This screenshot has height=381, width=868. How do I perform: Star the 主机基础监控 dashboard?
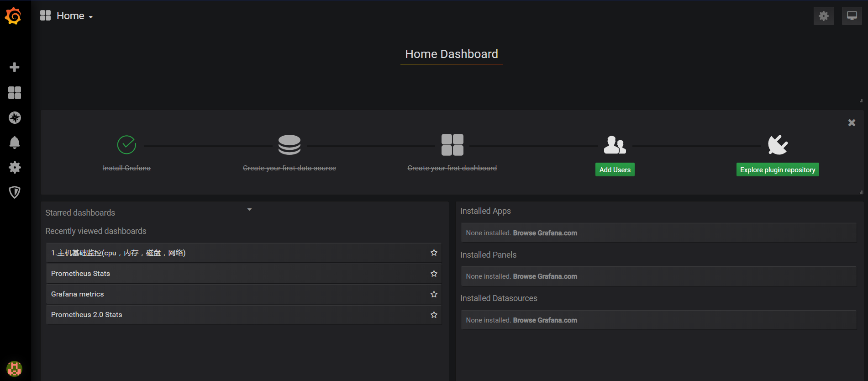point(434,253)
